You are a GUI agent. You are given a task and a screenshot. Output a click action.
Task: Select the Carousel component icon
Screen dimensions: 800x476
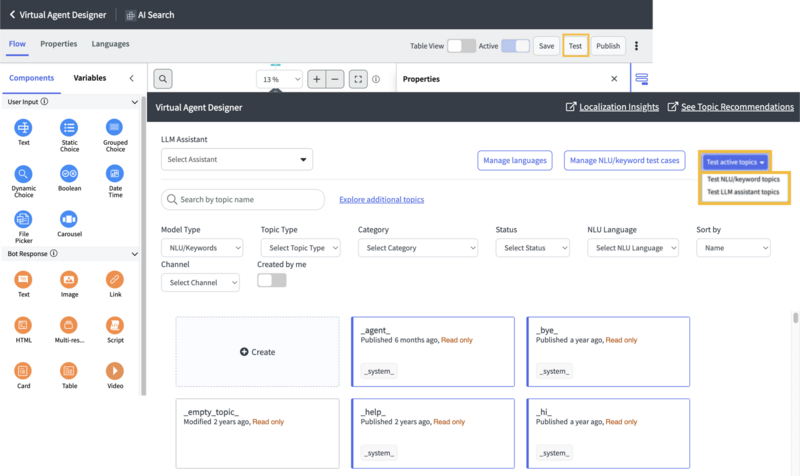(x=69, y=219)
